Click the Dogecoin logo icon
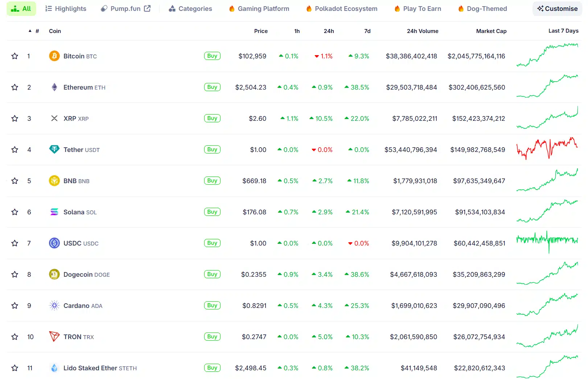The image size is (588, 379). [54, 274]
